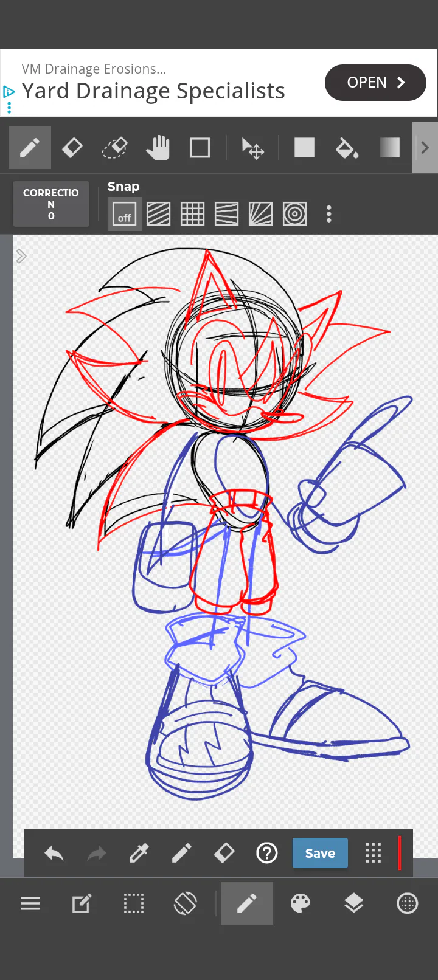Screen dimensions: 438x980
Task: Expand more tools with right chevron
Action: pyautogui.click(x=425, y=148)
